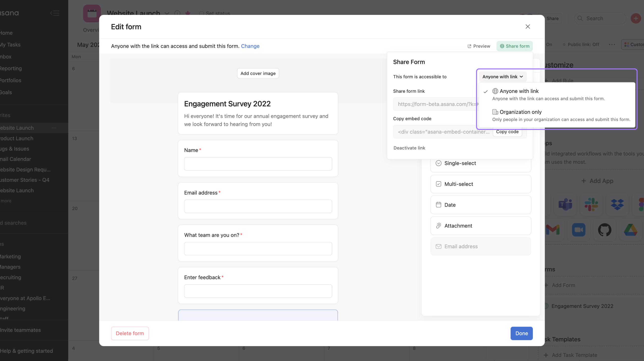644x361 pixels.
Task: Open Reporting in sidebar
Action: coord(11,68)
